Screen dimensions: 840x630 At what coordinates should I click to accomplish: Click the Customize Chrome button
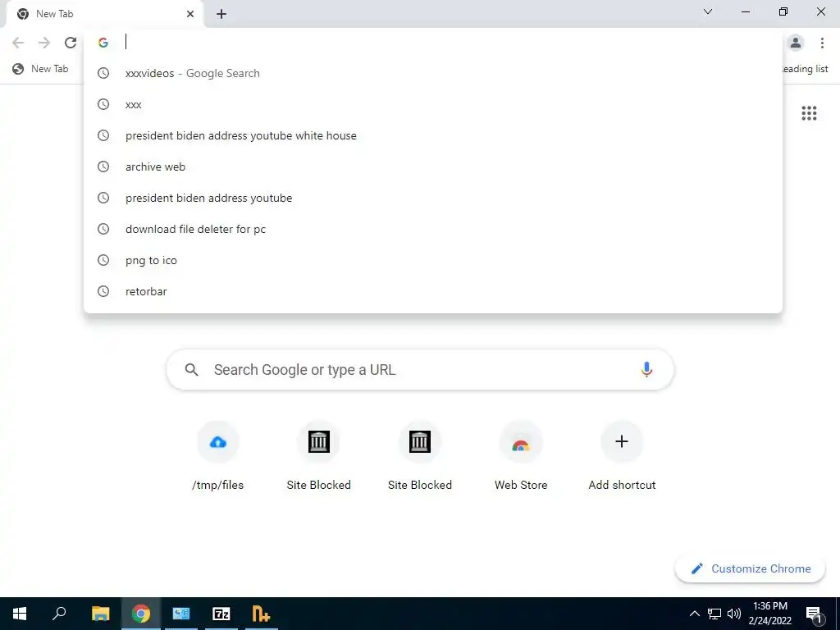(750, 568)
